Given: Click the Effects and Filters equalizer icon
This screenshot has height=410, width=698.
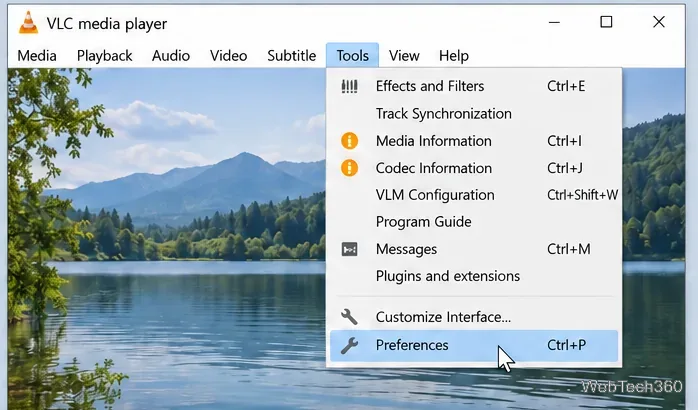Looking at the screenshot, I should pos(349,86).
